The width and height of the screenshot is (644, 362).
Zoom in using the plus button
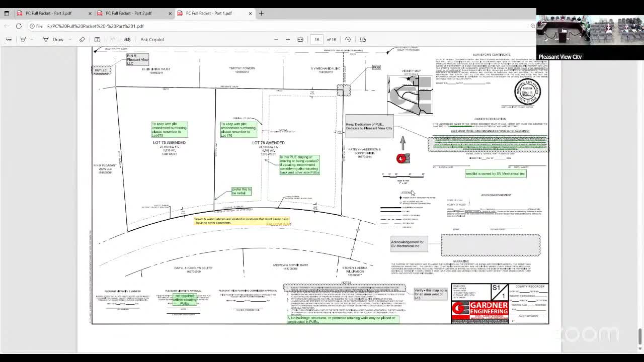tap(288, 39)
